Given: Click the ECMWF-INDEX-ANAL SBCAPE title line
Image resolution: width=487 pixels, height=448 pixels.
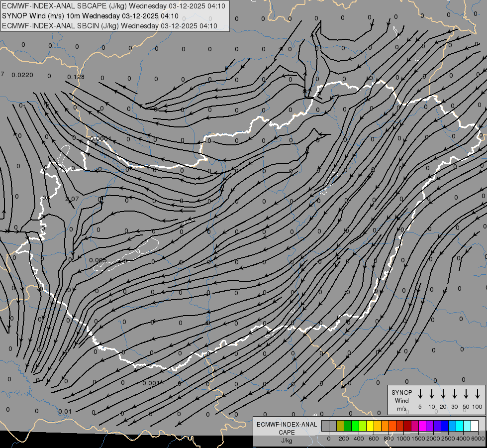Looking at the screenshot, I should pyautogui.click(x=113, y=6).
